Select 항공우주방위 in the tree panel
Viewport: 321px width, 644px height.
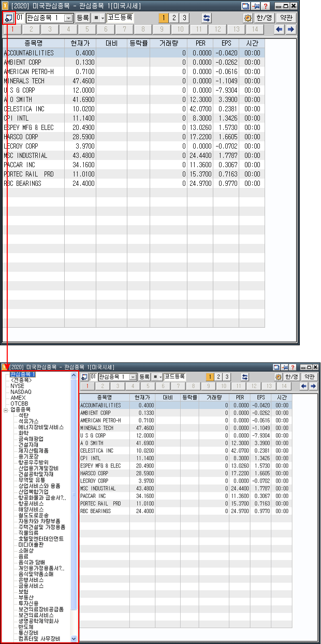(x=34, y=462)
